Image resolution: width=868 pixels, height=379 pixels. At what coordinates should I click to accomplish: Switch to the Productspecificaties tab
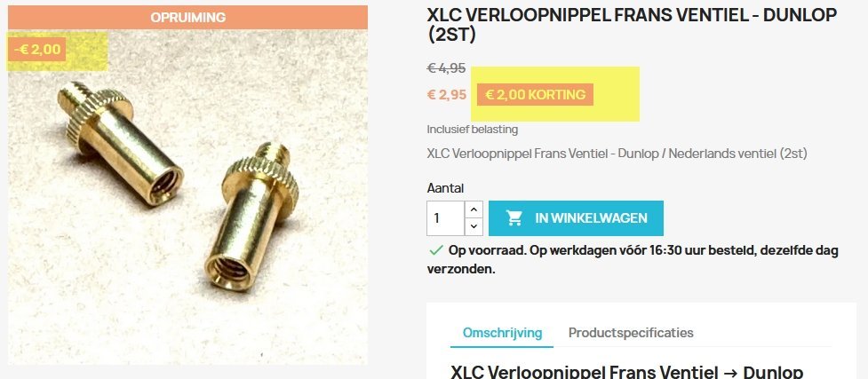[x=631, y=333]
